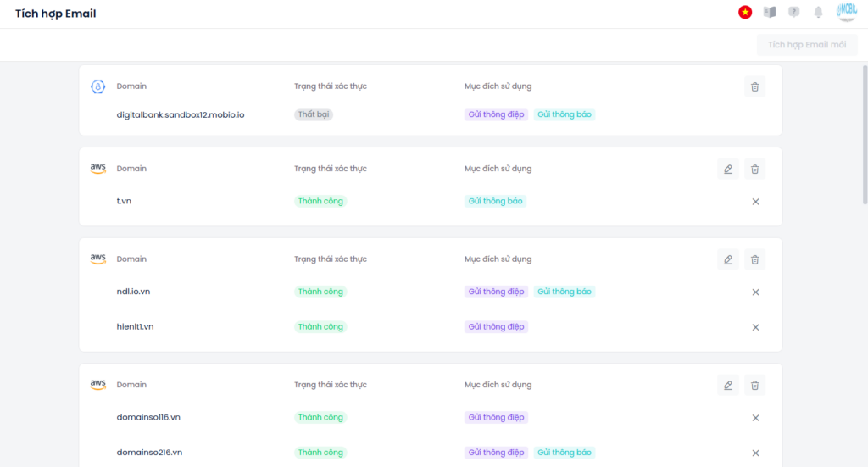Image resolution: width=868 pixels, height=467 pixels.
Task: Delete the ndl.io.vn integration card
Action: [x=754, y=259]
